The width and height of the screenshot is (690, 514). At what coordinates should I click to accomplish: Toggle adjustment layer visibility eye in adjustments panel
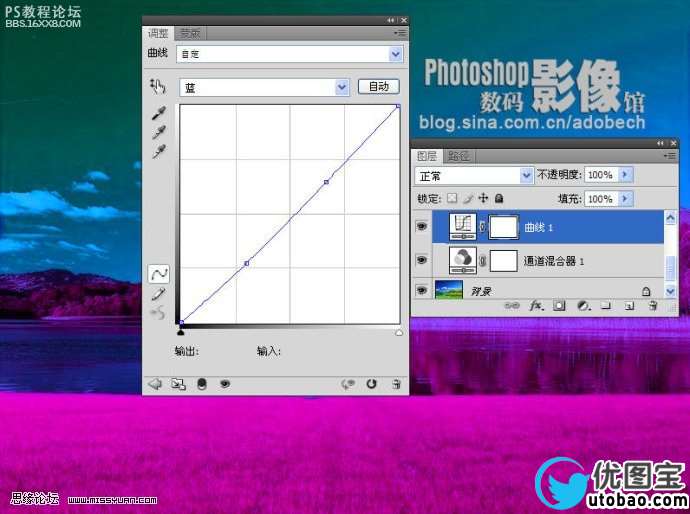225,384
